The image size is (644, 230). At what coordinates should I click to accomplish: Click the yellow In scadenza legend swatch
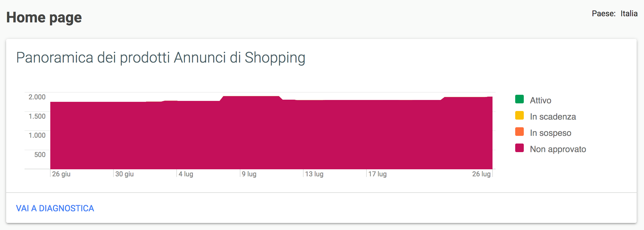519,116
